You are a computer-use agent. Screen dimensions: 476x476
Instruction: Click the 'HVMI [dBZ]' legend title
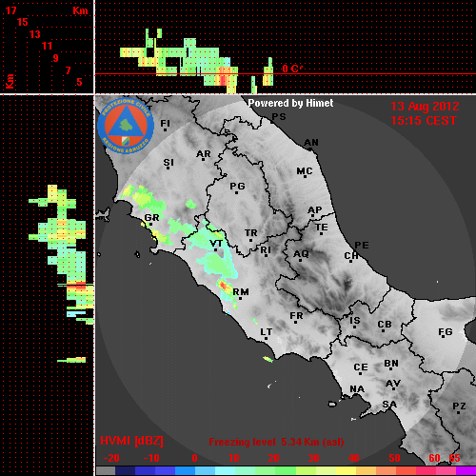pos(131,441)
